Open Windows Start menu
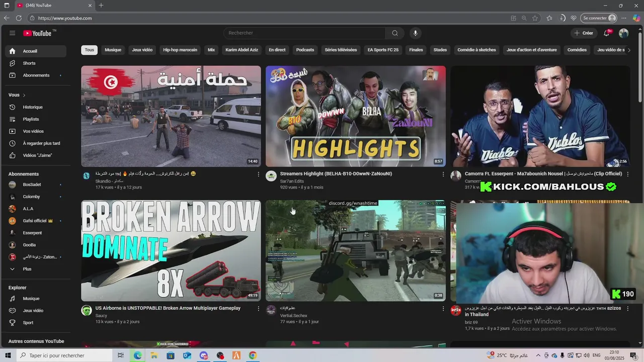 (x=8, y=355)
